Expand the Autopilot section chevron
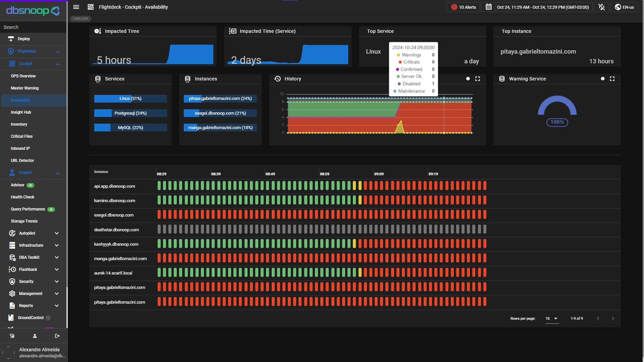Viewport: 644px width, 362px height. [57, 233]
